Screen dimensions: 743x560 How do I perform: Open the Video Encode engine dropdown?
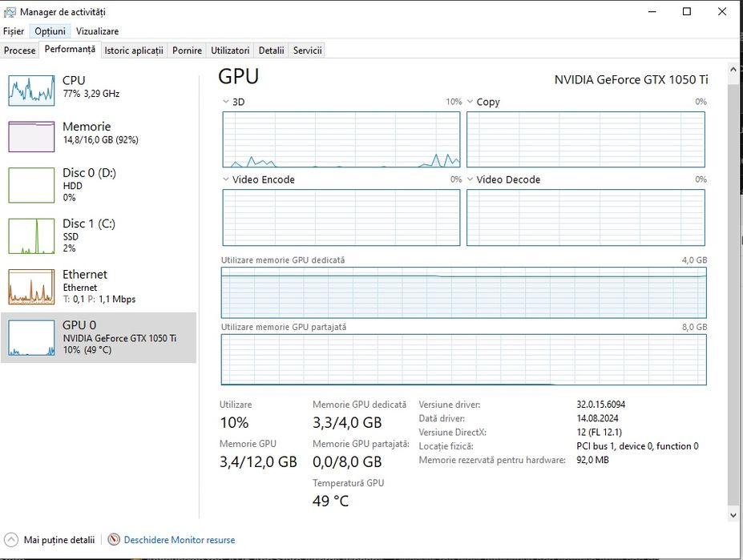[x=226, y=179]
